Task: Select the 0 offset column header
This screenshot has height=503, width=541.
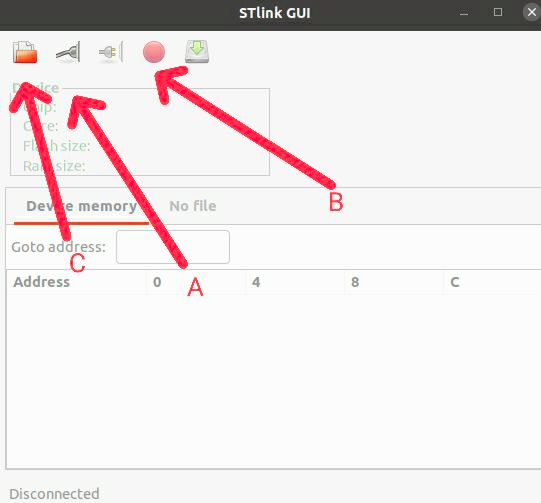Action: (x=157, y=282)
